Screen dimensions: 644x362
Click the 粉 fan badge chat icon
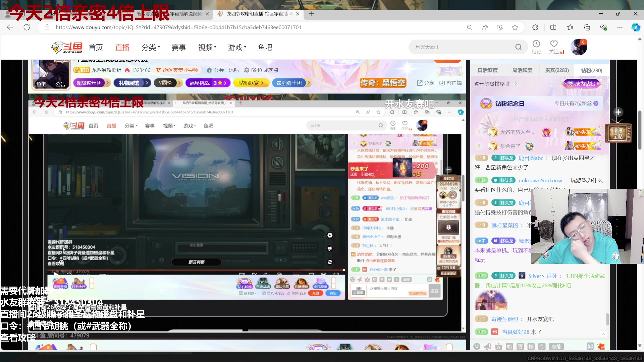tap(509, 346)
